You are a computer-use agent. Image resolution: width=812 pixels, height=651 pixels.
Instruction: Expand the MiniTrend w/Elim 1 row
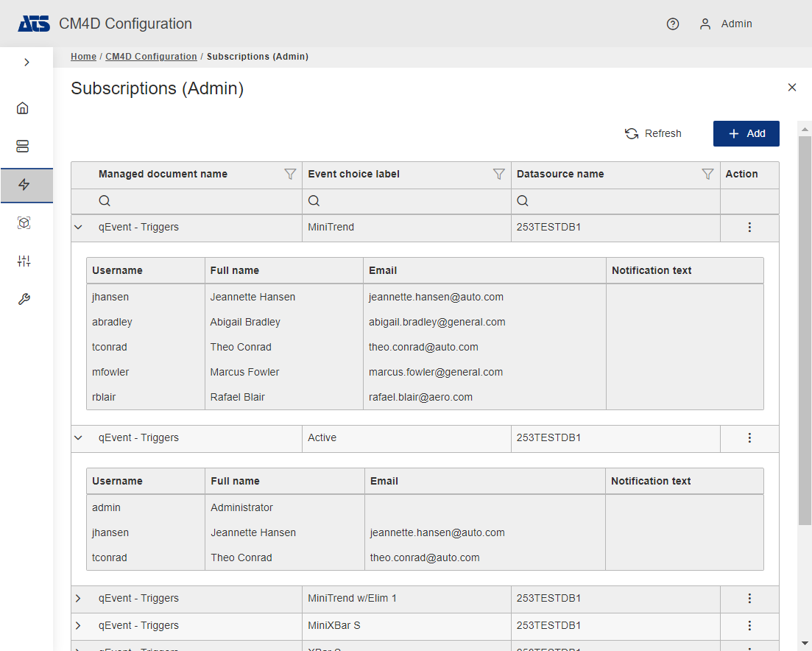click(x=79, y=599)
